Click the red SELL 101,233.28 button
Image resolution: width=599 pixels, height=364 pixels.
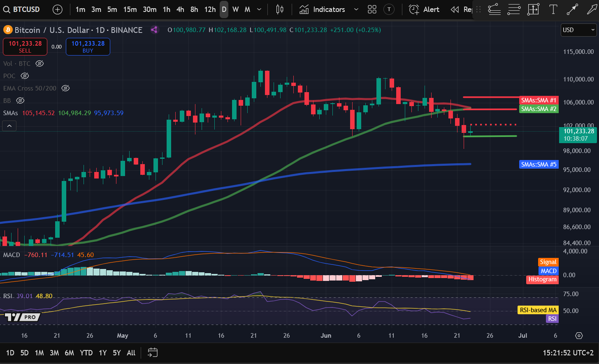[x=25, y=46]
